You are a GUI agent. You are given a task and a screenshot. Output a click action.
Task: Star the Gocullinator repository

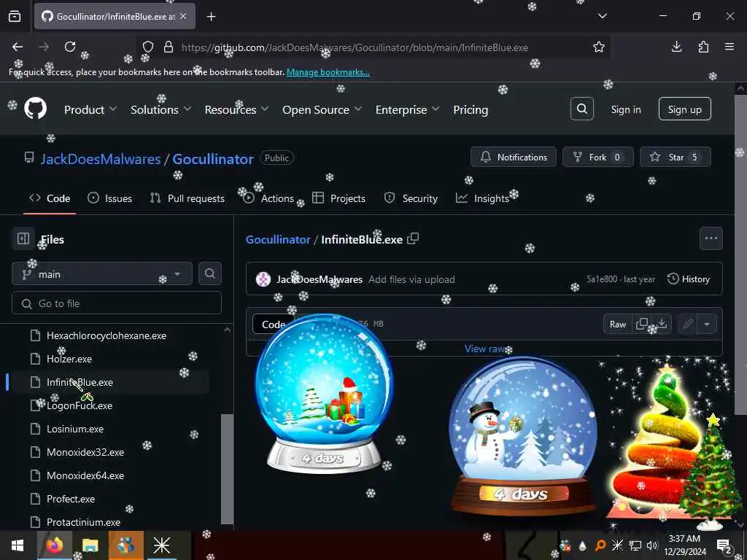676,157
